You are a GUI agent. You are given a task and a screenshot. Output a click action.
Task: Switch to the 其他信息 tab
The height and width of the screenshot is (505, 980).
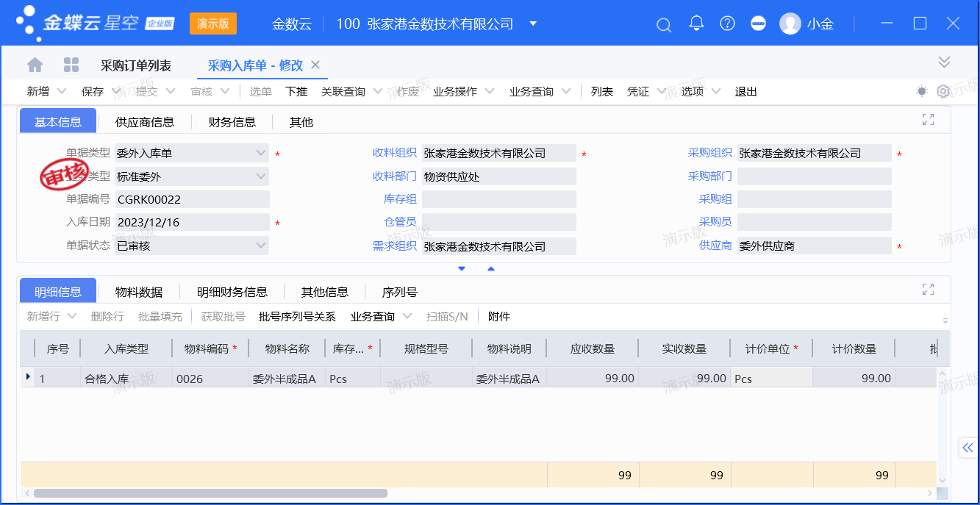[x=325, y=292]
